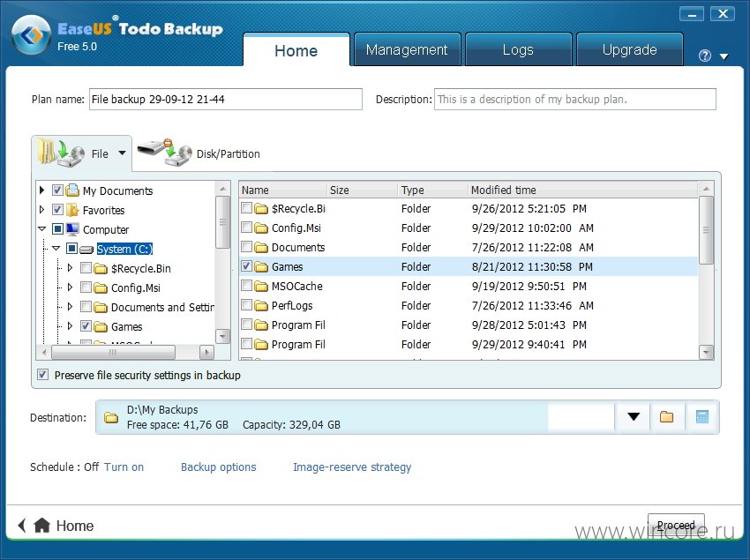750x560 pixels.
Task: Click the Home label at bottom
Action: pyautogui.click(x=75, y=526)
